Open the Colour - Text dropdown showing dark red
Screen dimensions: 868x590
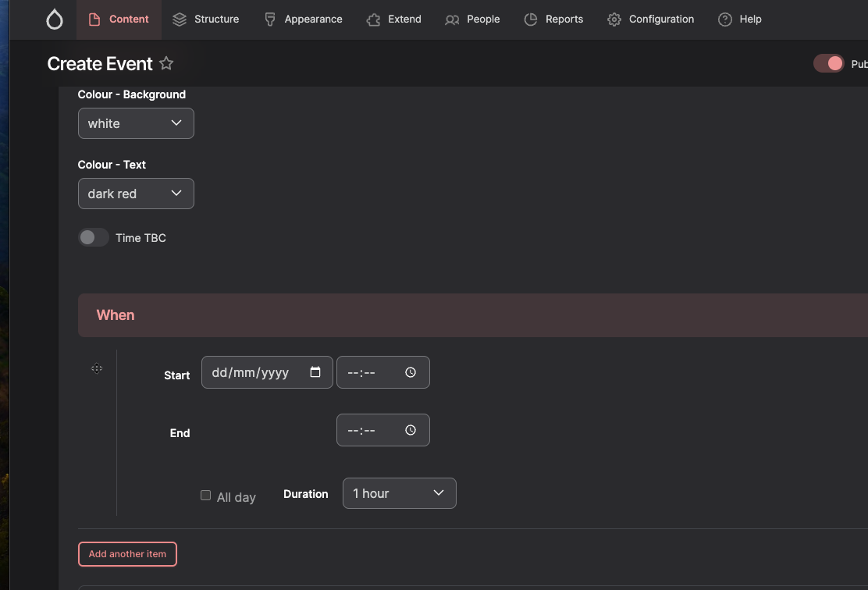[136, 193]
